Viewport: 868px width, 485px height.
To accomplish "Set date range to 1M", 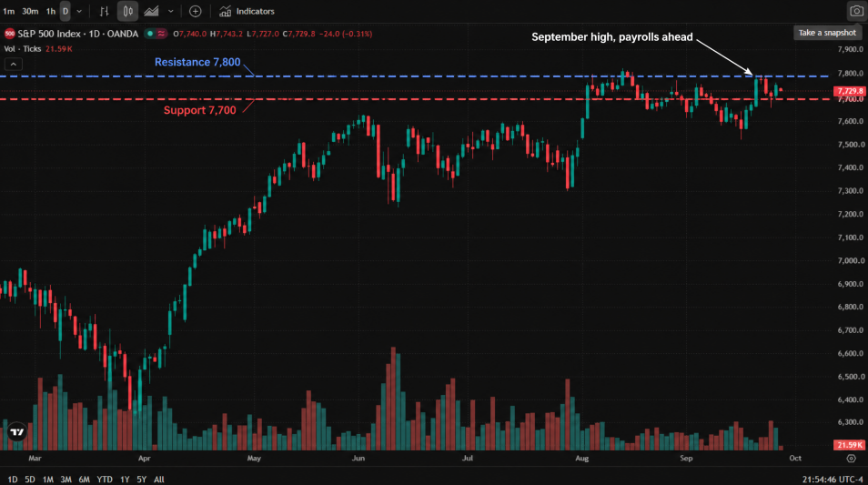I will click(47, 480).
